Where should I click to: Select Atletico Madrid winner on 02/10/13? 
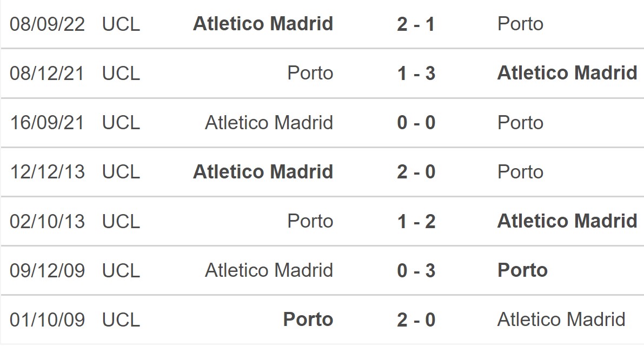coord(567,221)
